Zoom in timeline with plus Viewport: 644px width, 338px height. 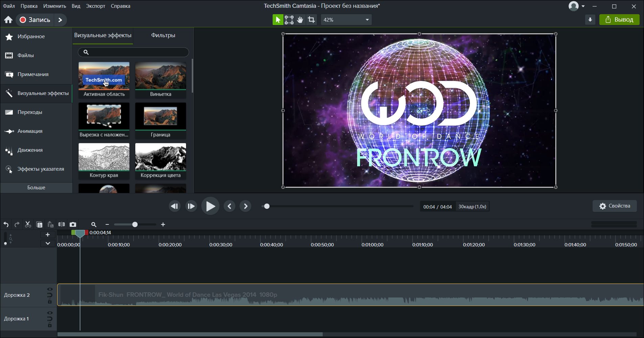tap(163, 224)
